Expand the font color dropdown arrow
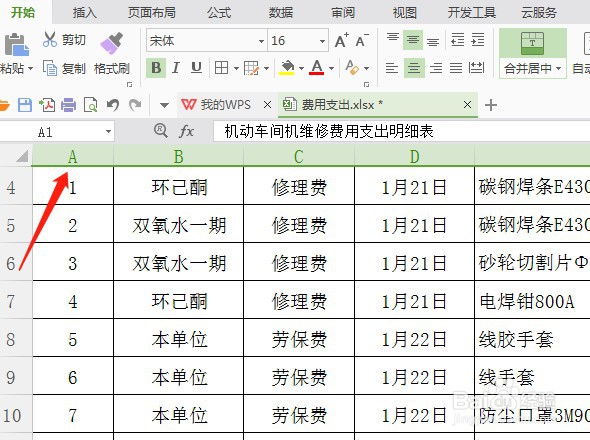Image resolution: width=590 pixels, height=440 pixels. [331, 69]
